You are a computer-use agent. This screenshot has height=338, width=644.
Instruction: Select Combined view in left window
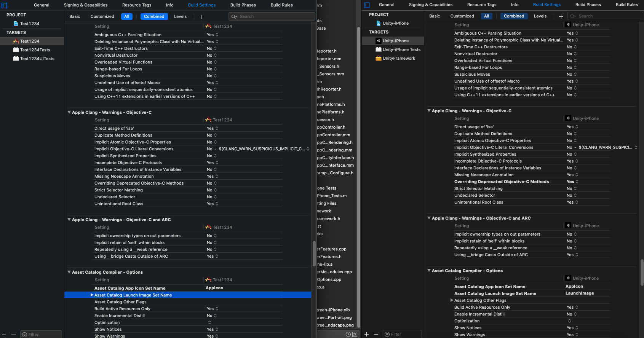point(154,17)
